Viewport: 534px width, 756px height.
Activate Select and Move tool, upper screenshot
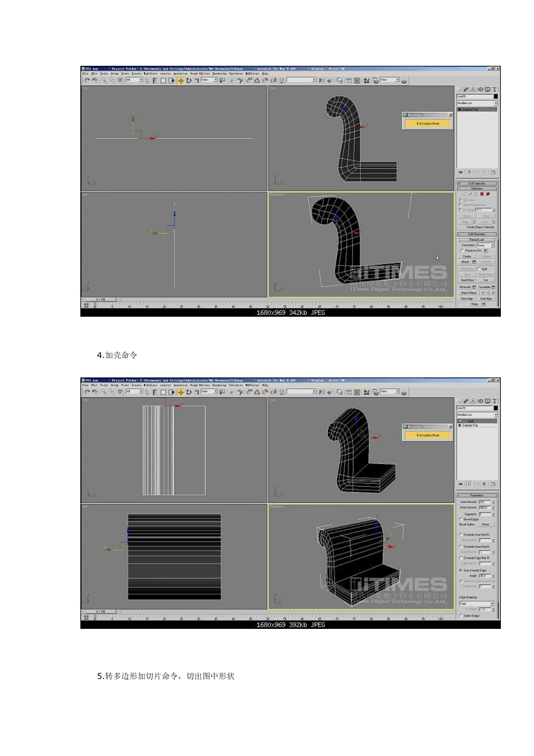coord(180,80)
